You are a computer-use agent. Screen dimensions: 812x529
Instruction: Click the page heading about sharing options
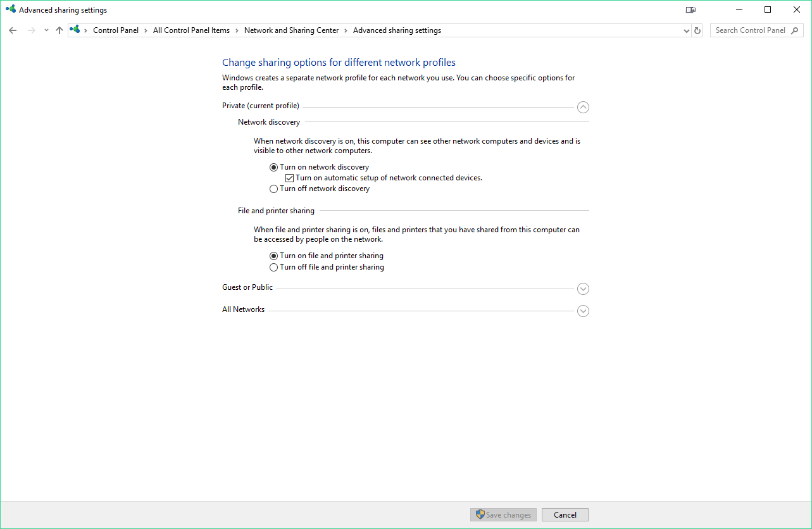point(339,63)
